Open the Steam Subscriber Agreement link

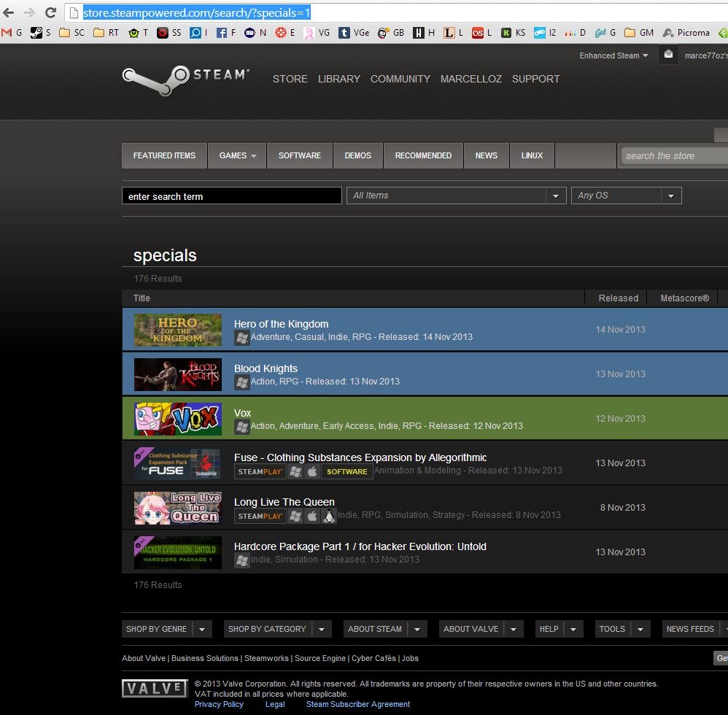358,704
